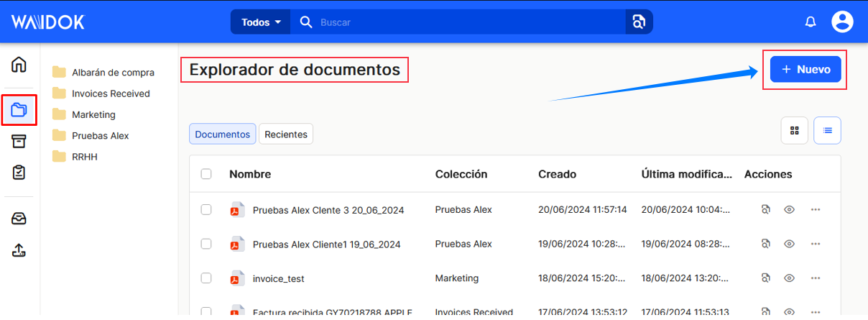Open the Pruebas Alex folder
The height and width of the screenshot is (320, 868).
click(91, 135)
